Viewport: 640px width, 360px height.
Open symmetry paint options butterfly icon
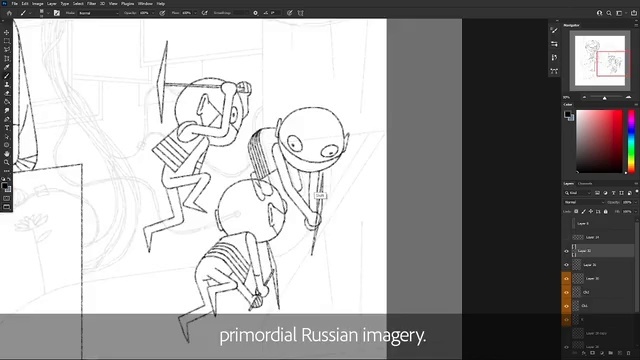300,13
